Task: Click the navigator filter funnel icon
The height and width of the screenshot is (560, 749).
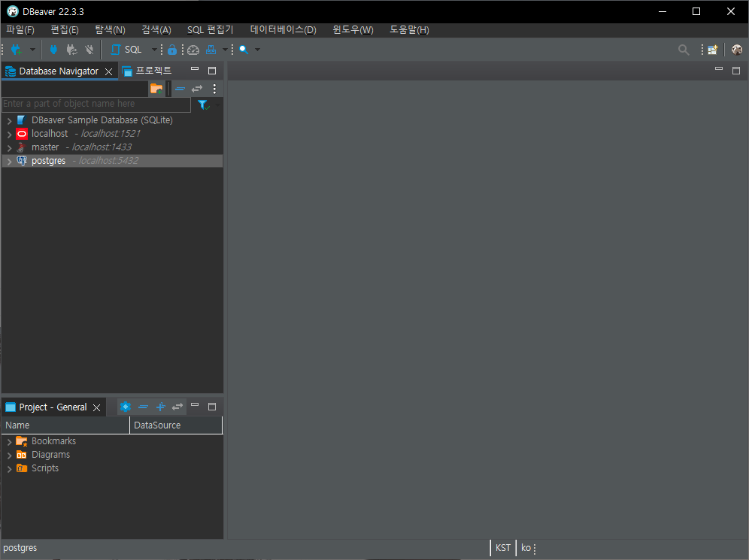Action: [x=204, y=104]
